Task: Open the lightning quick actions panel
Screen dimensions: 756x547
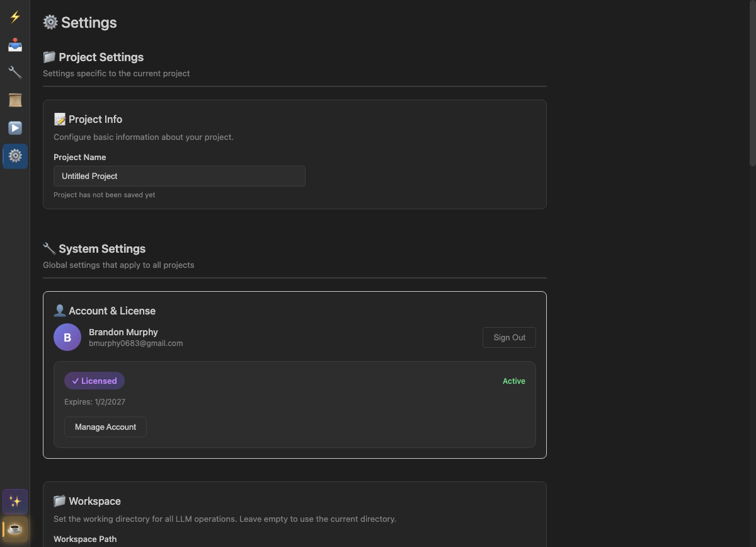Action: (x=14, y=17)
